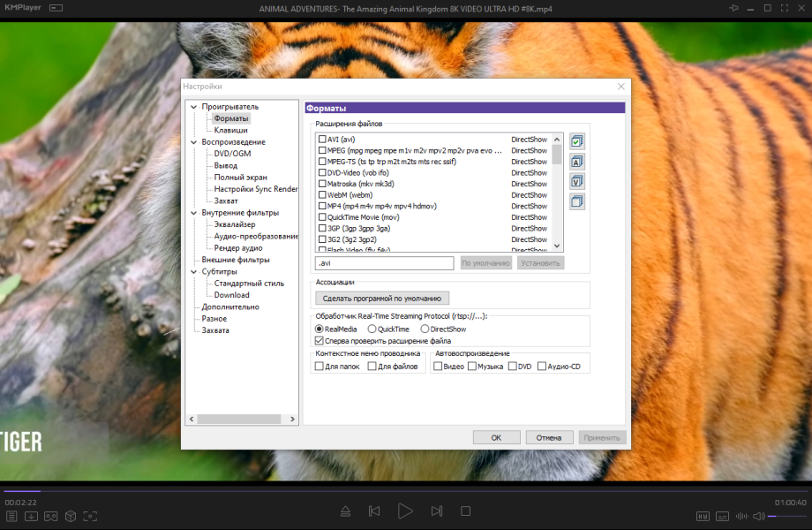Click the select audio formats icon
Image resolution: width=812 pixels, height=530 pixels.
pos(577,162)
